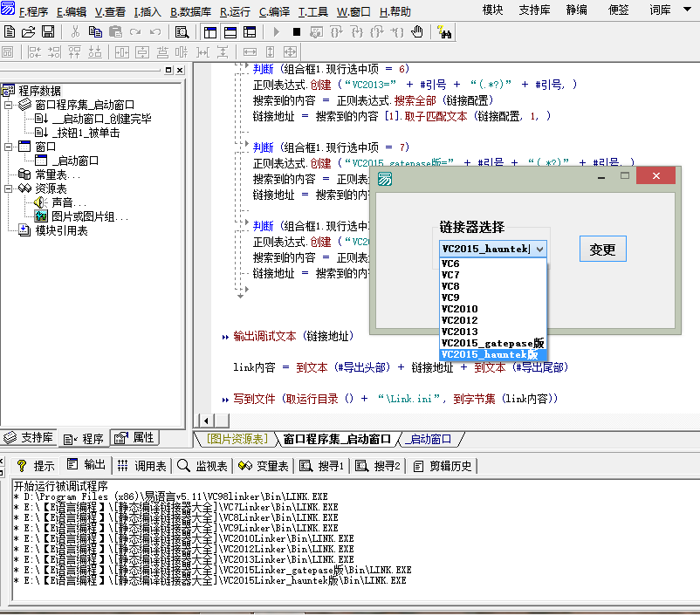
Task: Copy selection using the toolbar copy icon
Action: (95, 31)
